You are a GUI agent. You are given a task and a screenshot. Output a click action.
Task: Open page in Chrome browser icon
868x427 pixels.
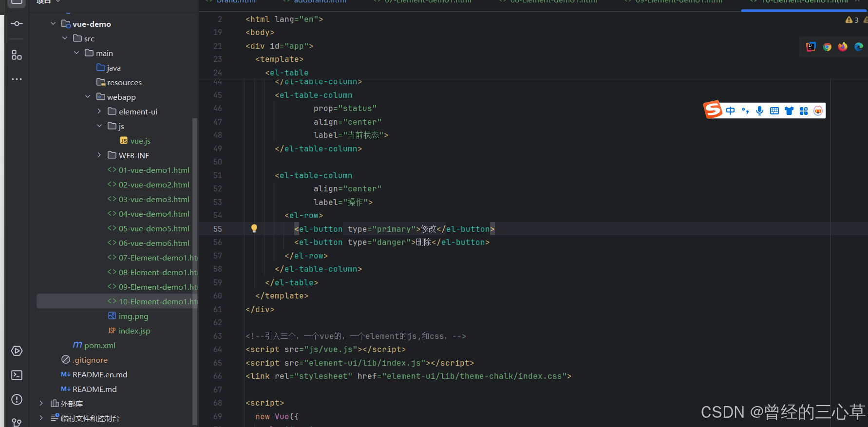pos(827,47)
